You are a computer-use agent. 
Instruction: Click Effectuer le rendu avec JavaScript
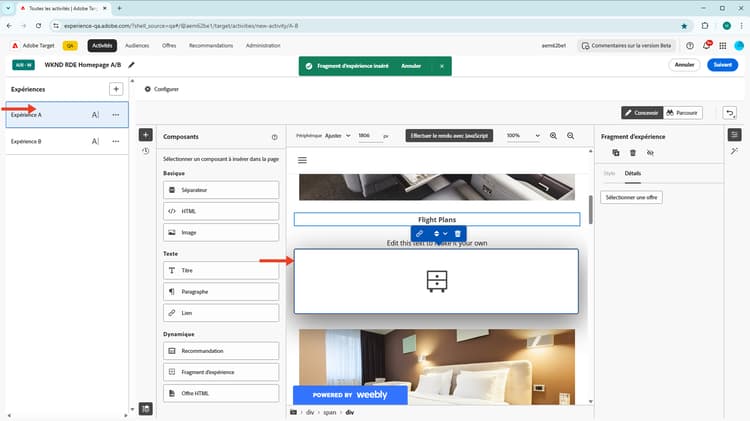(449, 136)
